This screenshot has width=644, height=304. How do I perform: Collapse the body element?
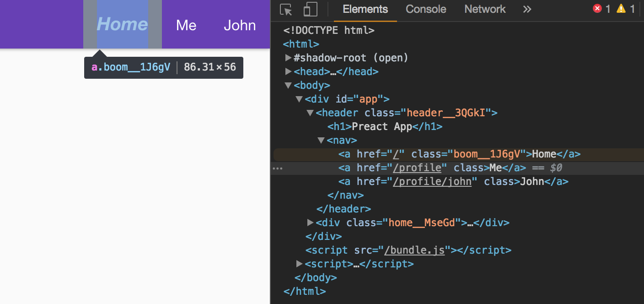coord(288,85)
